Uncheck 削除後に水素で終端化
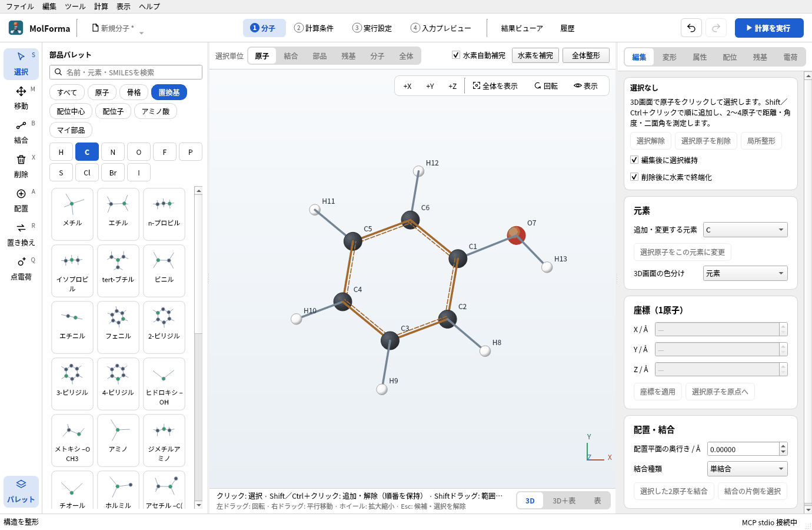This screenshot has height=530, width=812. coord(634,177)
